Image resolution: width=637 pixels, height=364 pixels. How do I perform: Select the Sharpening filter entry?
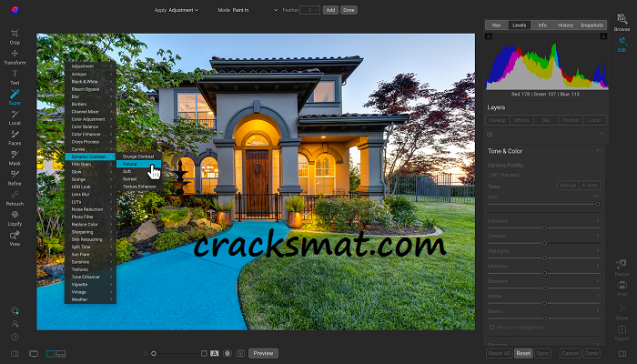[90, 232]
